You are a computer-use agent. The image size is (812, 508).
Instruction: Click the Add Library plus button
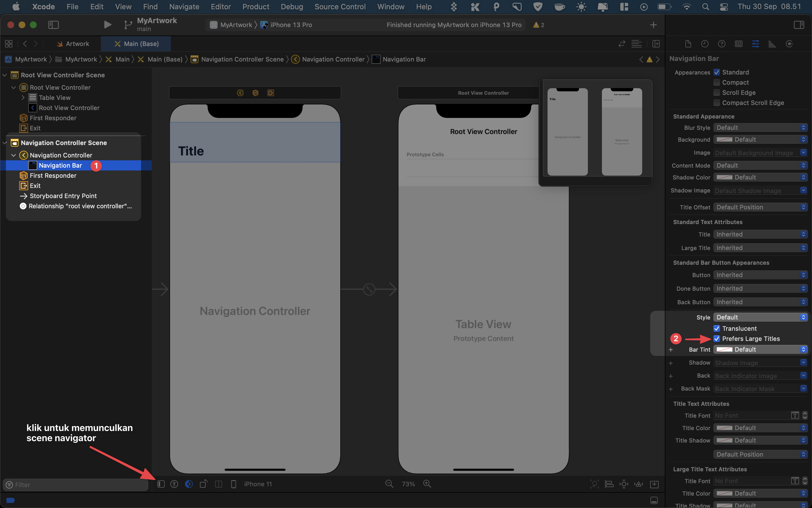point(653,25)
